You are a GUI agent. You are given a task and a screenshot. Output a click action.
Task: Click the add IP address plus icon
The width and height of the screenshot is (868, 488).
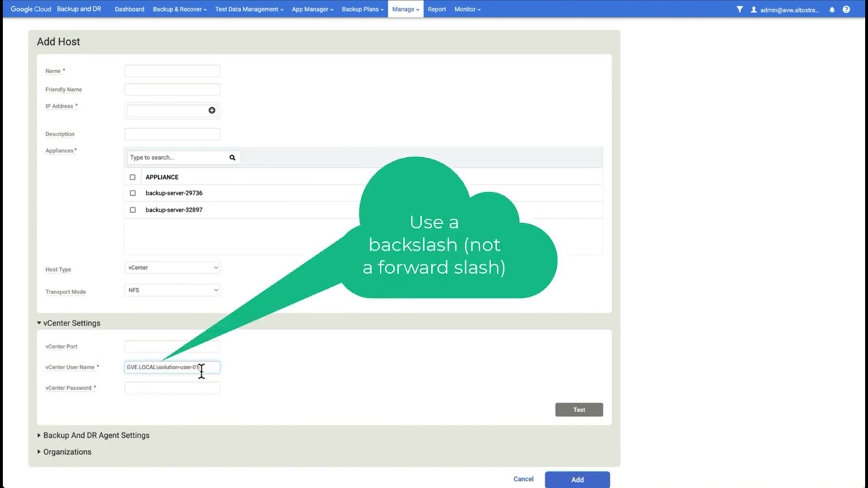pyautogui.click(x=212, y=110)
